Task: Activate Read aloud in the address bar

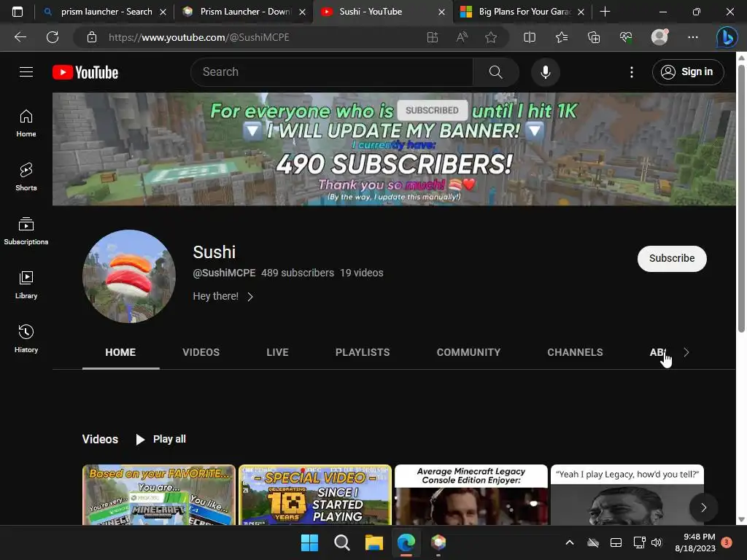Action: click(462, 37)
